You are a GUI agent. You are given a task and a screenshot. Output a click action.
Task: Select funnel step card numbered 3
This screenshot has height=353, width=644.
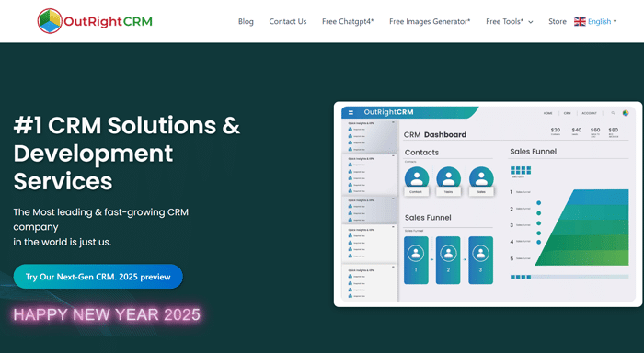point(480,260)
